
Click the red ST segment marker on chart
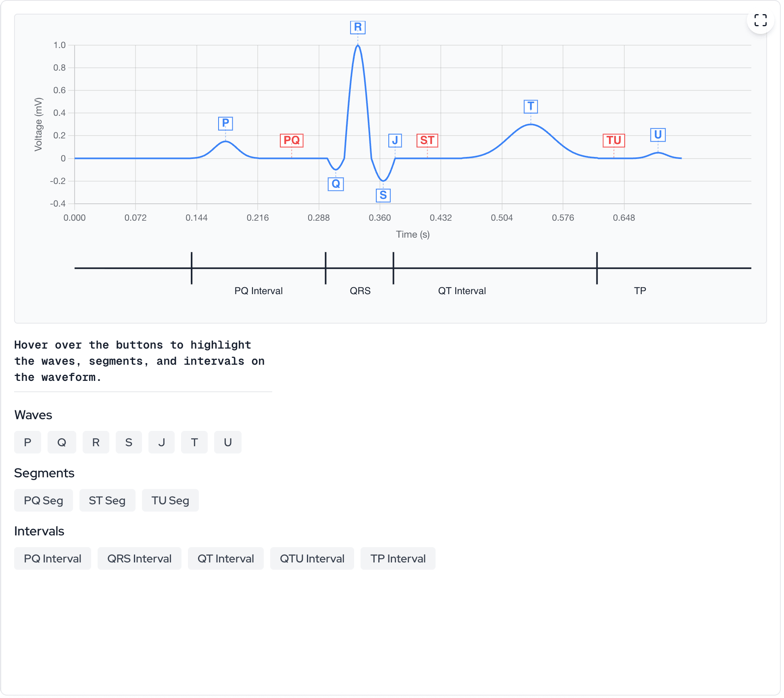[427, 140]
